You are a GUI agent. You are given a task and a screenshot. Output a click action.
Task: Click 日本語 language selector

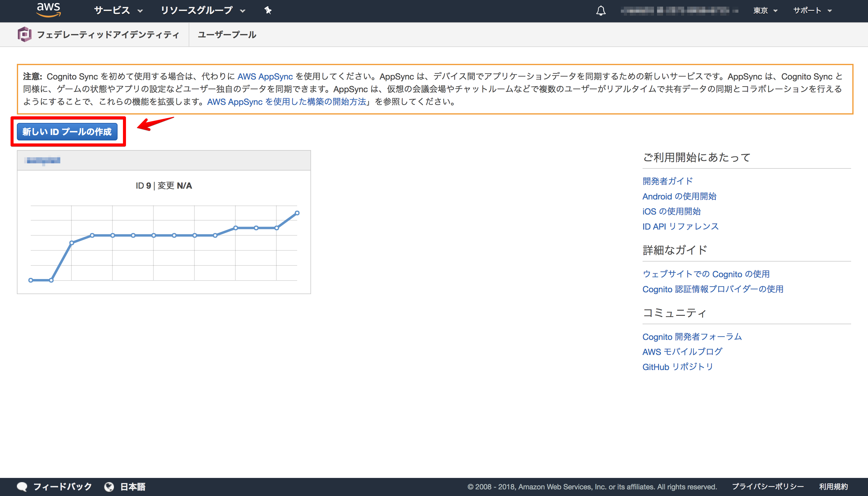coord(133,486)
